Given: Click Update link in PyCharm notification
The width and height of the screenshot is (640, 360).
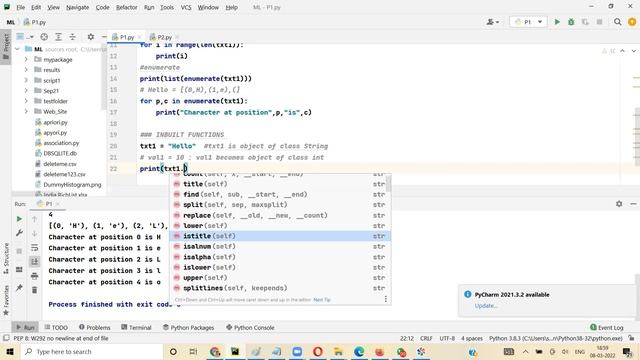Looking at the screenshot, I should click(x=486, y=305).
